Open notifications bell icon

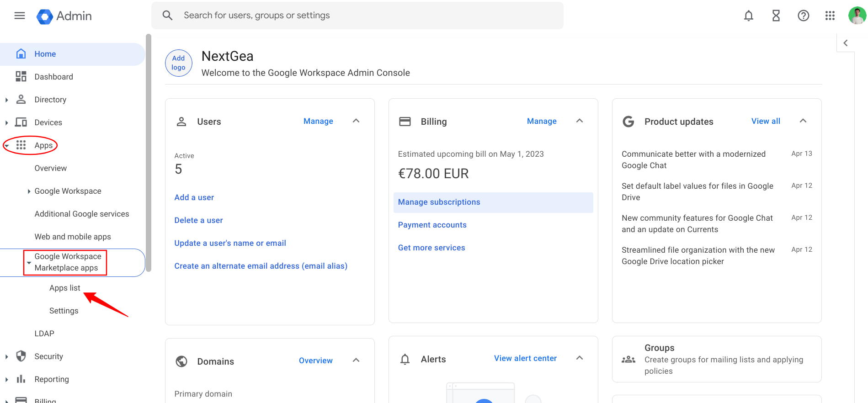click(749, 16)
